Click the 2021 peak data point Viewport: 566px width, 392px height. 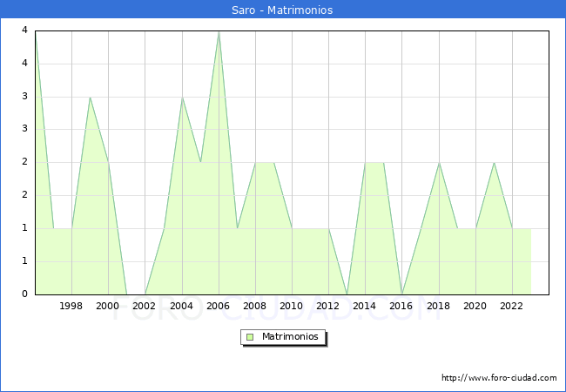[495, 163]
